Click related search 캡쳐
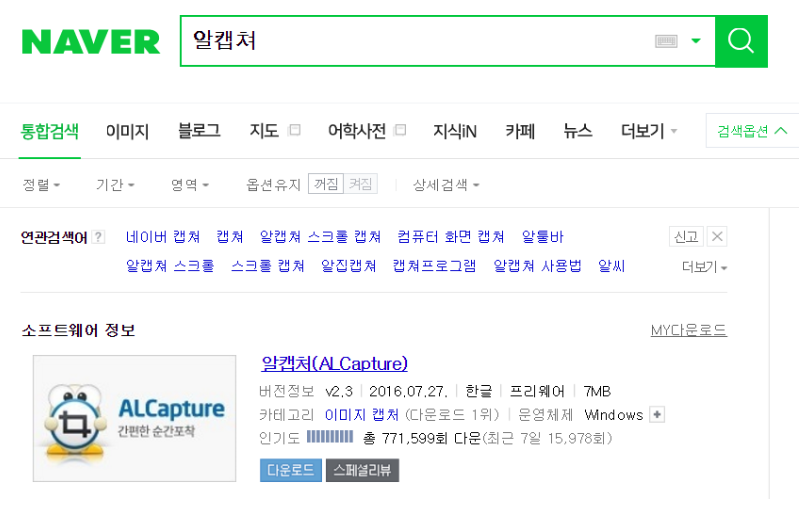The image size is (806, 509). tap(231, 238)
